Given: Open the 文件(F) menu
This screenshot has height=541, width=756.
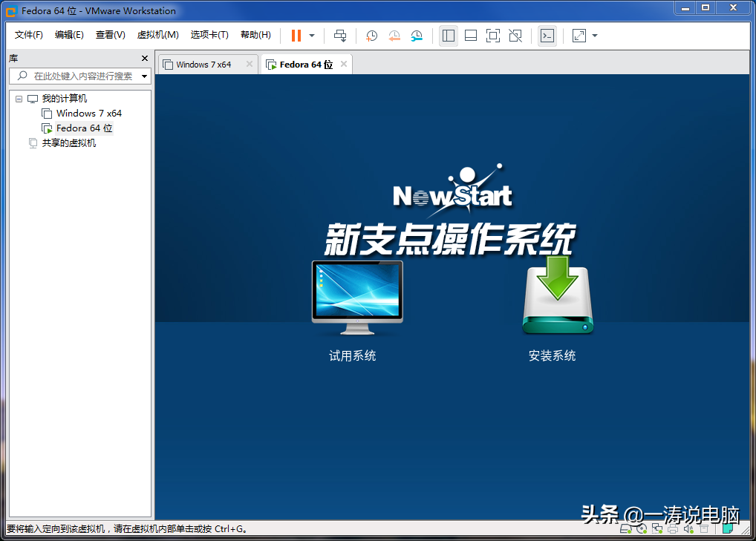Looking at the screenshot, I should [28, 35].
